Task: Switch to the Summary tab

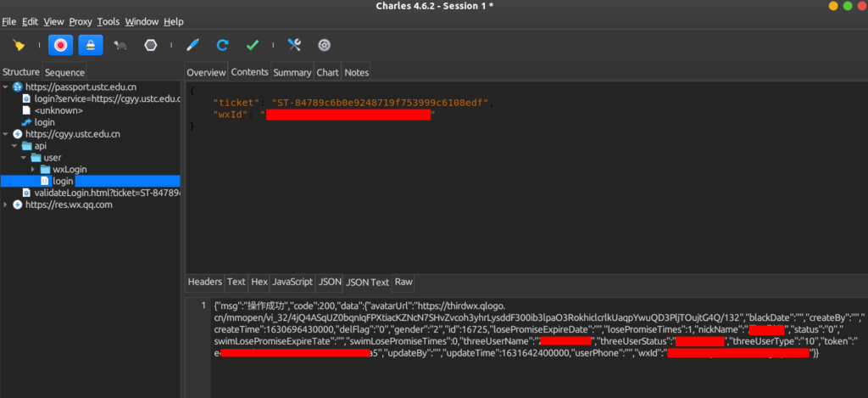Action: point(292,73)
